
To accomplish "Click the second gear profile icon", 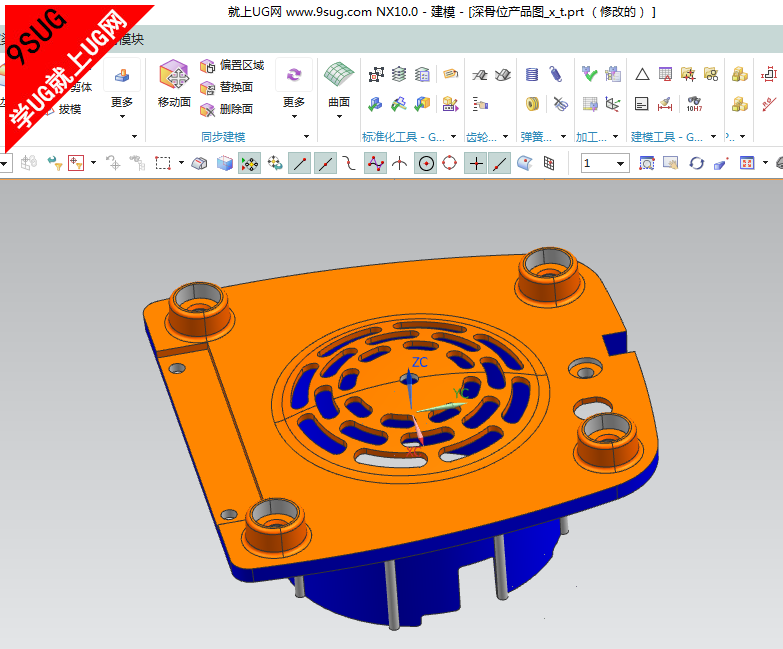I will coord(503,75).
